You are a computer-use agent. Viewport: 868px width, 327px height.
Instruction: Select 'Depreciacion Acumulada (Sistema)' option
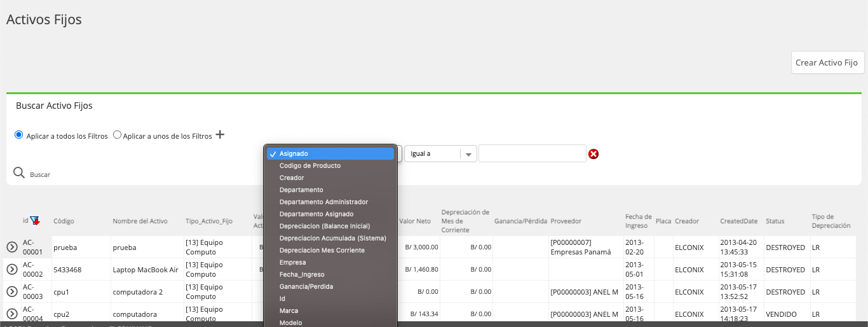[x=330, y=238]
